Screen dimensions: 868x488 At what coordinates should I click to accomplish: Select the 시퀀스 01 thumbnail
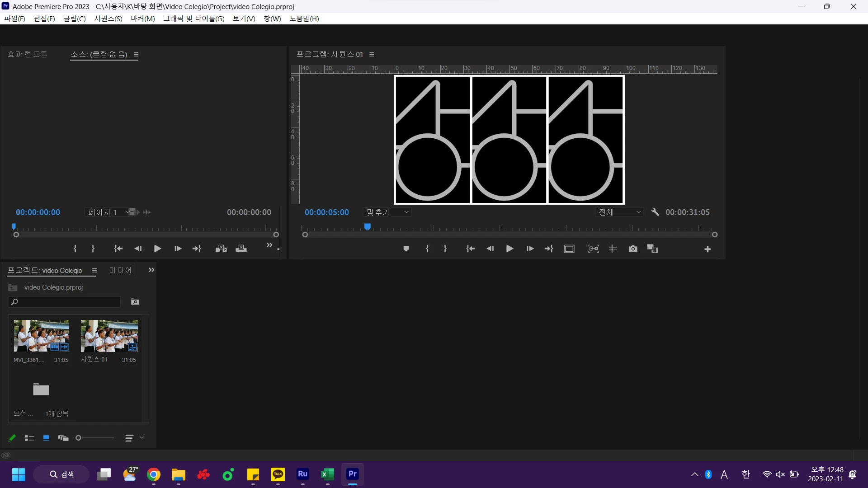(x=109, y=336)
